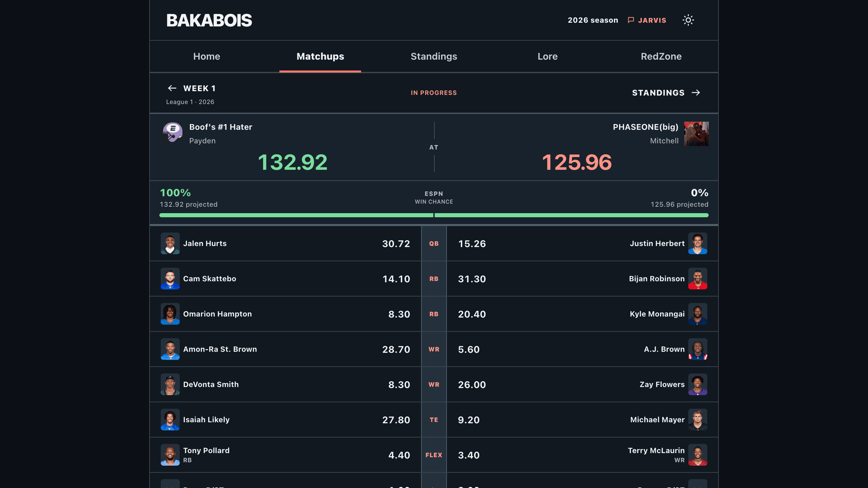Click the IN PROGRESS status label
The image size is (868, 488).
434,93
